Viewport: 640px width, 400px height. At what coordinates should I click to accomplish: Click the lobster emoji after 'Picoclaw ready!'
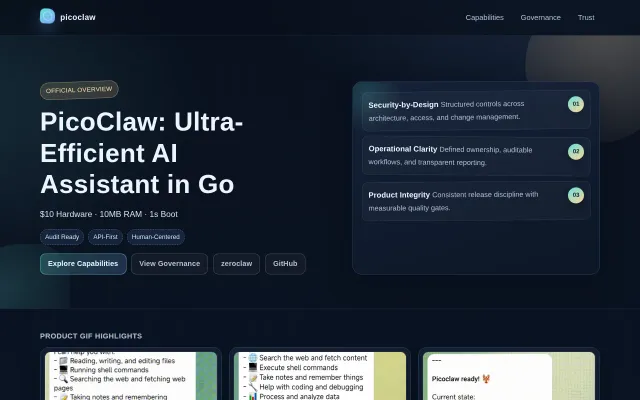[486, 379]
